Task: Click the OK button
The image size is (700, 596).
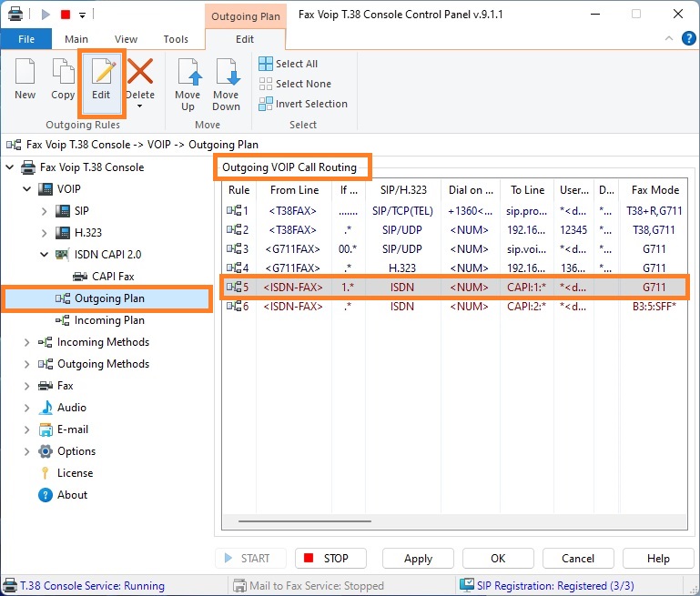Action: 498,559
